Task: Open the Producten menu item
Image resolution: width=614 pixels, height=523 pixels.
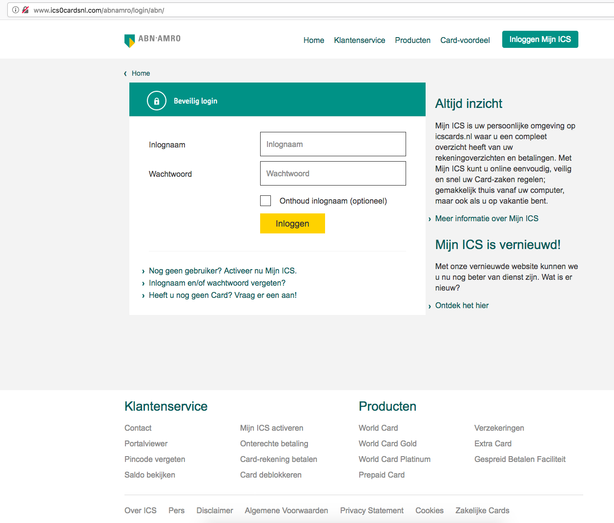Action: click(x=413, y=40)
